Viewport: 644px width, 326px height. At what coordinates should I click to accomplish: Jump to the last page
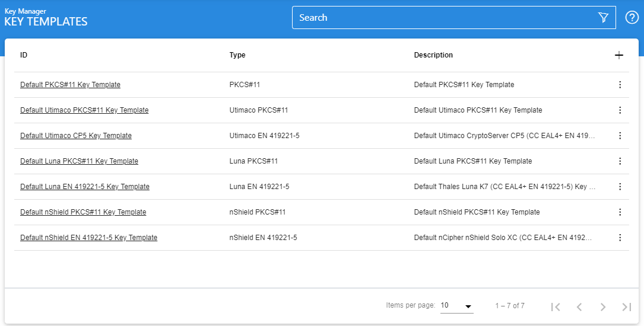pyautogui.click(x=626, y=306)
